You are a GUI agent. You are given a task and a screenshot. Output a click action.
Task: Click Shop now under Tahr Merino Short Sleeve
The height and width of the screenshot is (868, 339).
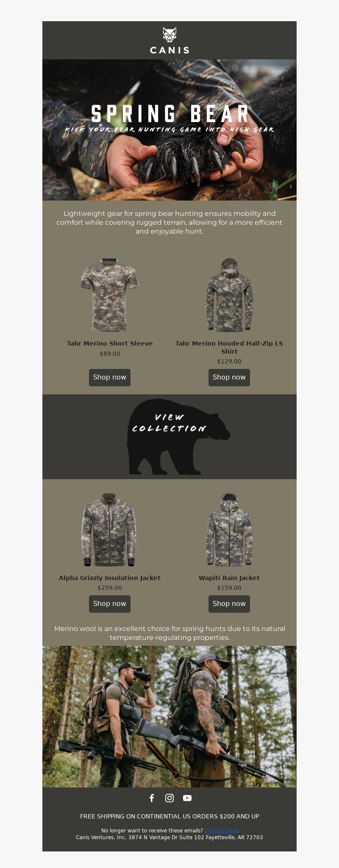(110, 377)
